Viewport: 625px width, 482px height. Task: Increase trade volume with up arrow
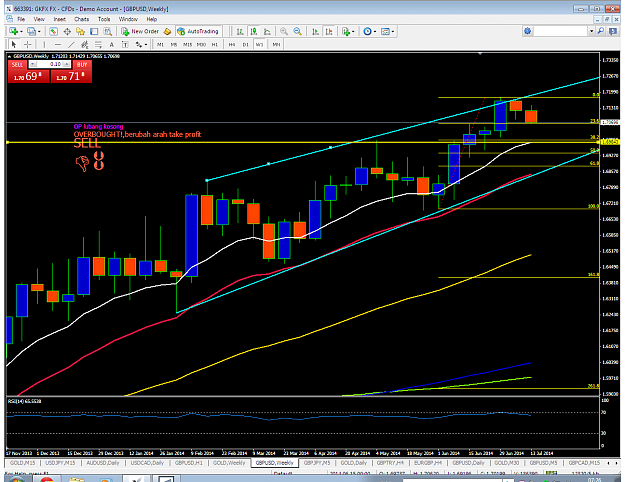click(67, 64)
